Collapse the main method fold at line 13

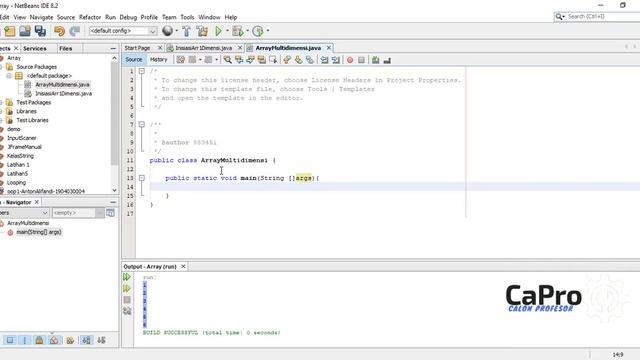(142, 178)
